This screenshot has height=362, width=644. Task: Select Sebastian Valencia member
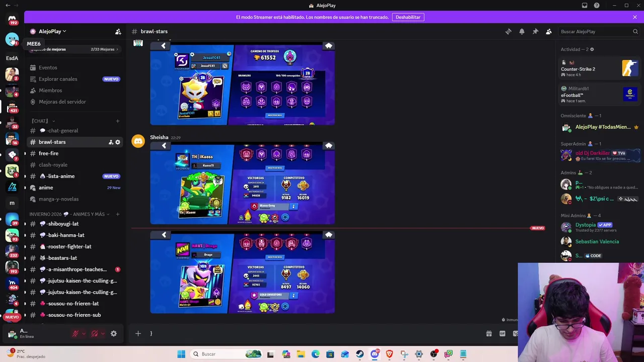[x=600, y=241]
